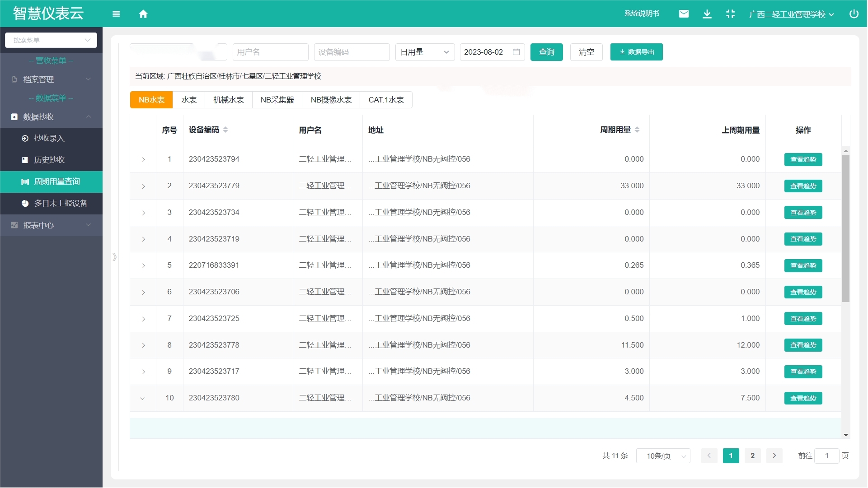Image resolution: width=868 pixels, height=488 pixels.
Task: Click 查看趋势 for device 230423523778
Action: pyautogui.click(x=803, y=345)
